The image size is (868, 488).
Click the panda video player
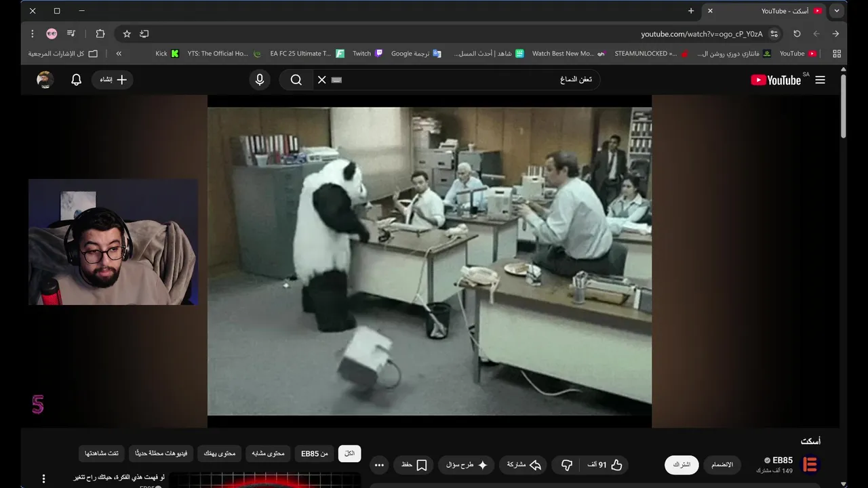(429, 261)
